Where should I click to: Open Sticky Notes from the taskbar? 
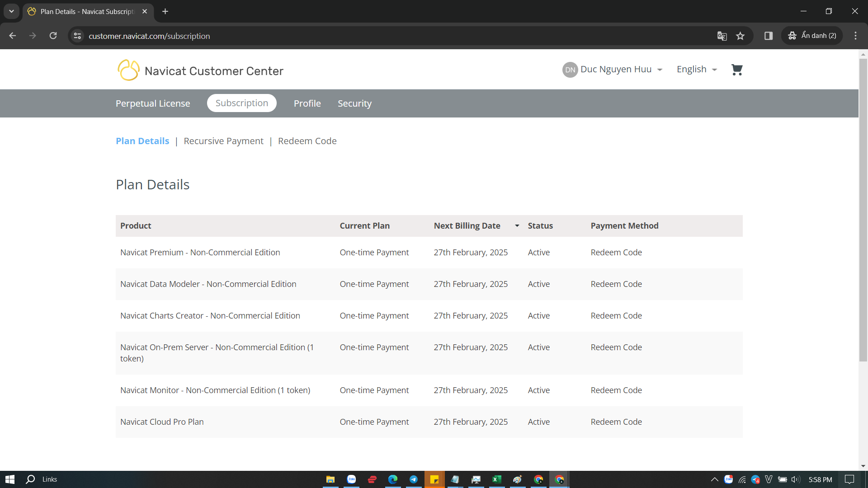(x=434, y=479)
